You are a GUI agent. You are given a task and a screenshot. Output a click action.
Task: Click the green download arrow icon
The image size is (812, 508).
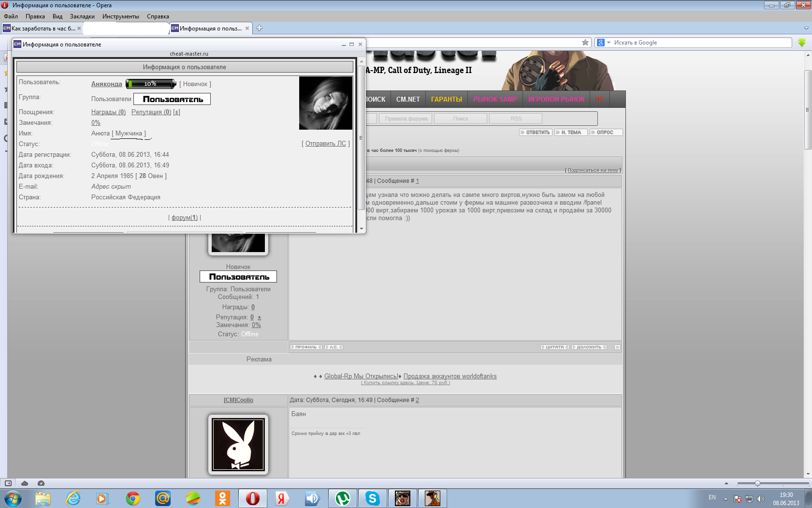click(x=802, y=43)
